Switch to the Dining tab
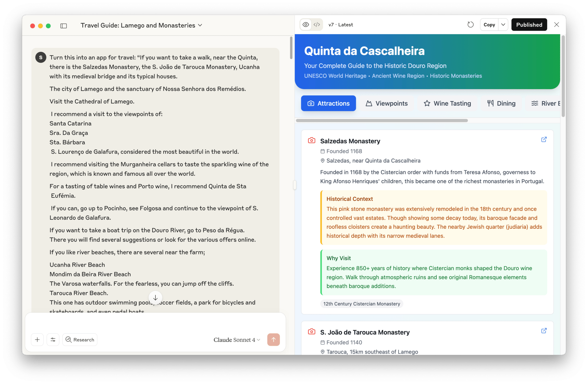588x384 pixels. pyautogui.click(x=501, y=104)
